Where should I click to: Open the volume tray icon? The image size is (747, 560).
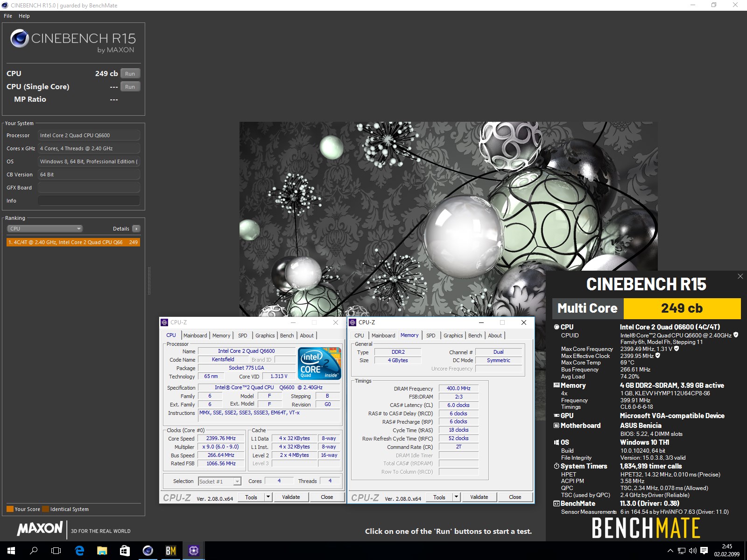click(693, 551)
